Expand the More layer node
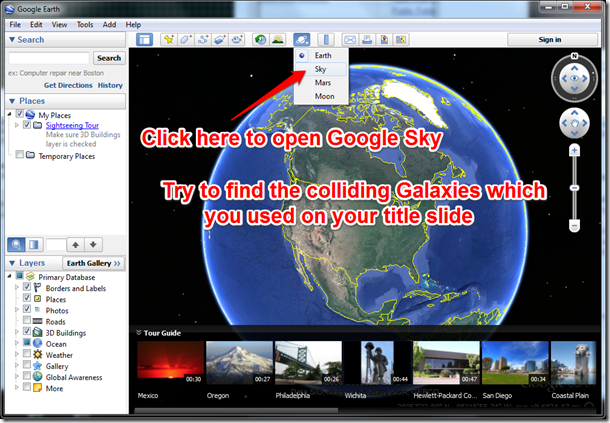Viewport: 610px width, 423px height. tap(17, 388)
